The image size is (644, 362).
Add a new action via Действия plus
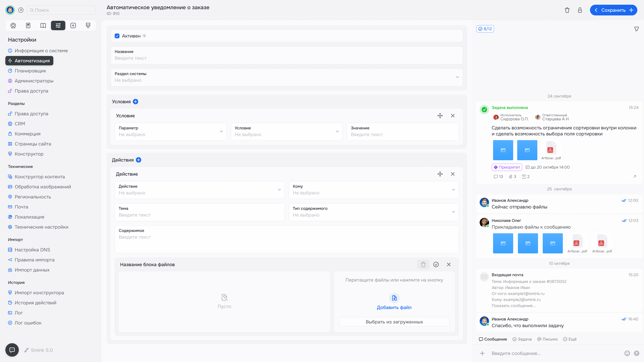click(x=139, y=160)
